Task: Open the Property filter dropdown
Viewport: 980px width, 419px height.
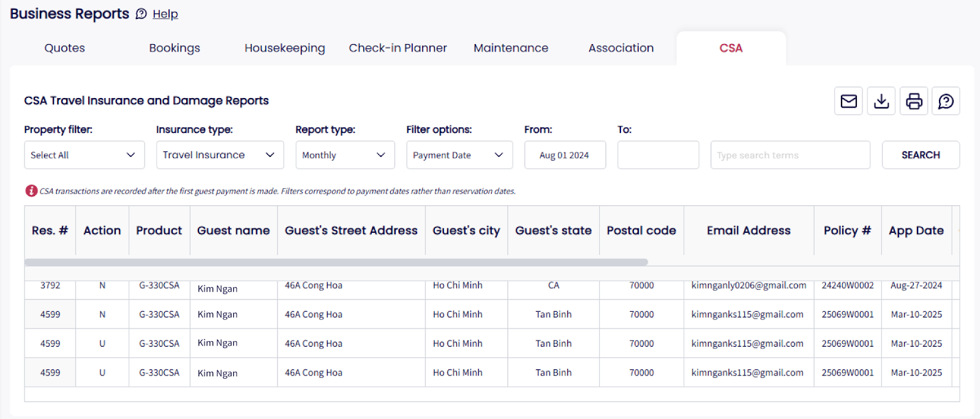Action: 84,155
